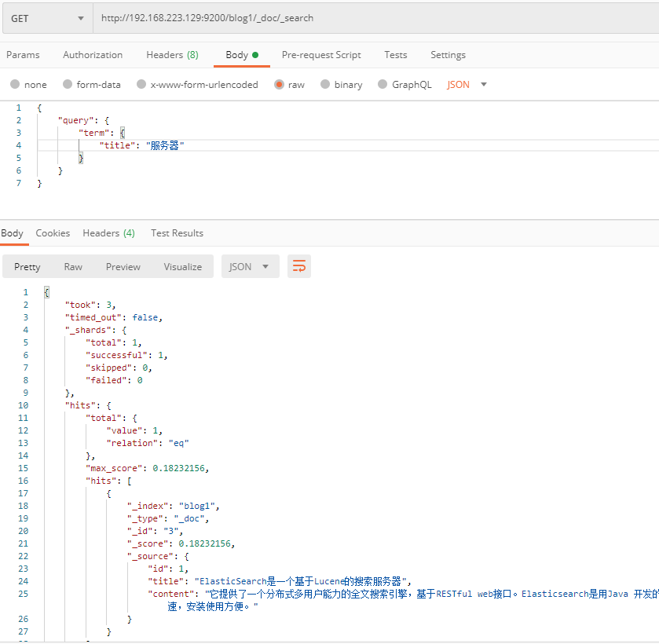The height and width of the screenshot is (644, 659).
Task: Click the "_id" "3" line
Action: 155,532
